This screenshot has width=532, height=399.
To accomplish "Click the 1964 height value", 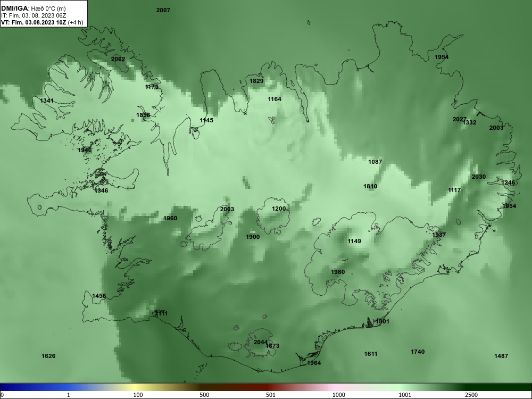I will [314, 363].
